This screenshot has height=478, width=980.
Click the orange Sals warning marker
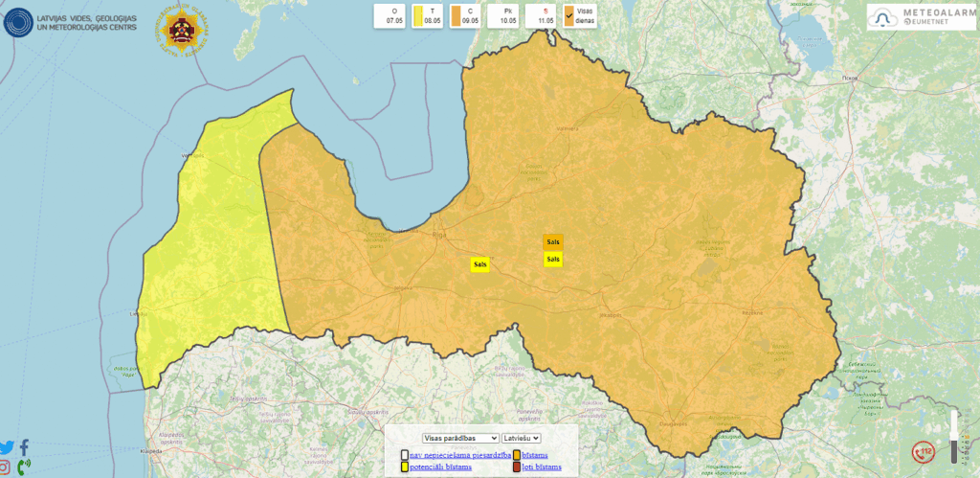552,242
